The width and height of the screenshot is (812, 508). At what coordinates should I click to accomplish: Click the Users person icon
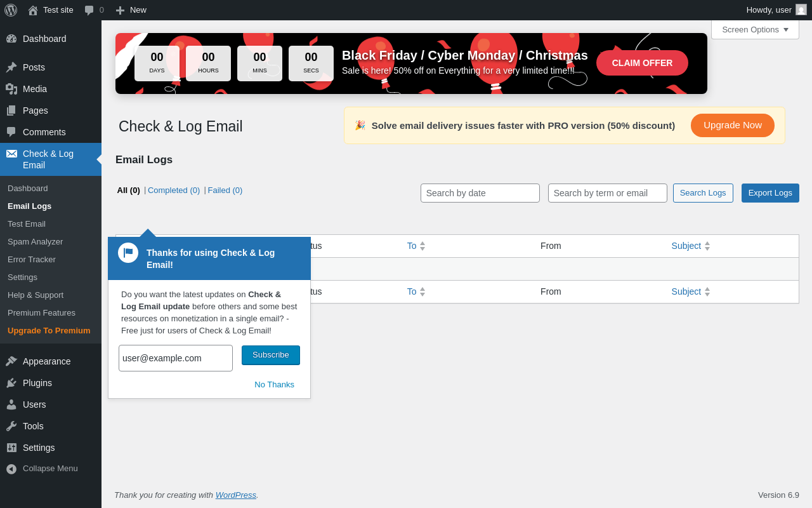(x=11, y=404)
